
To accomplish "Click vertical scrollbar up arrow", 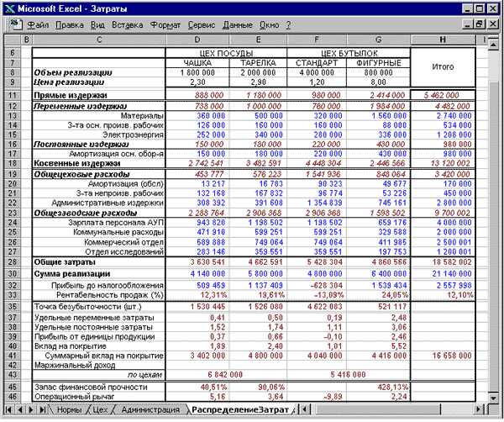I will (x=493, y=45).
